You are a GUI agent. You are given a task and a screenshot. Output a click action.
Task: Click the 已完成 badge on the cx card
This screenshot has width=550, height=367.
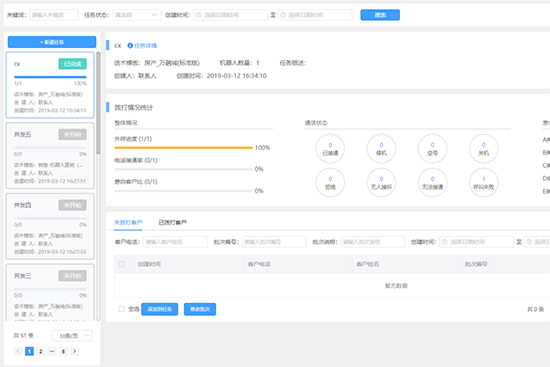(73, 64)
